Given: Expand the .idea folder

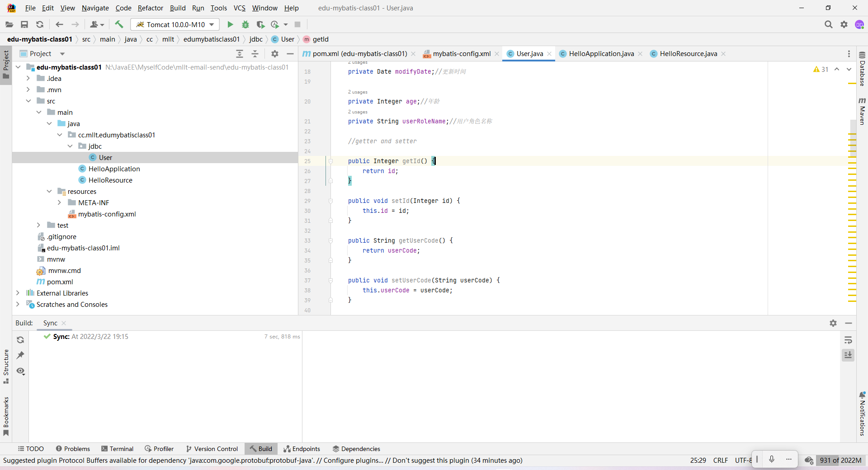Looking at the screenshot, I should (28, 78).
